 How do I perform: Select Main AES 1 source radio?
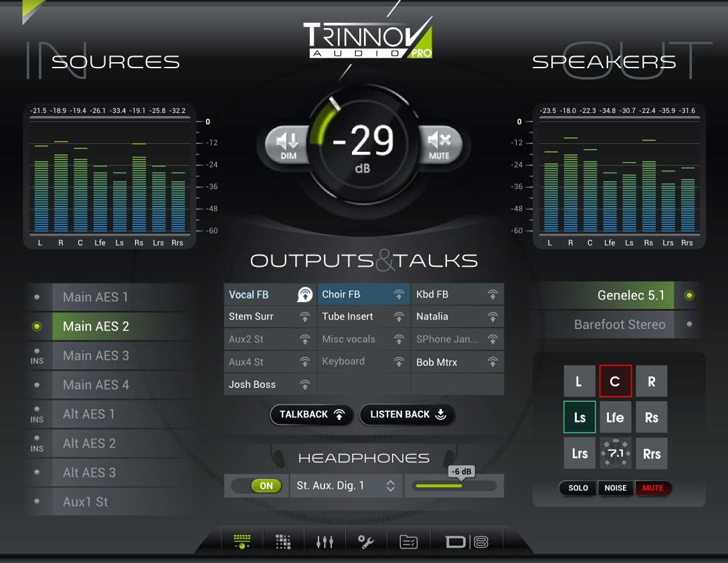click(x=37, y=297)
